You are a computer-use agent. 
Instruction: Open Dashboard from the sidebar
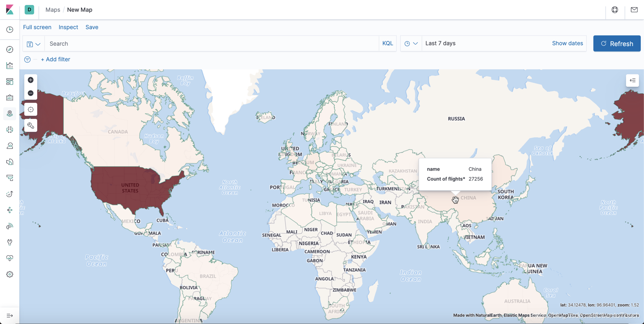(x=10, y=82)
